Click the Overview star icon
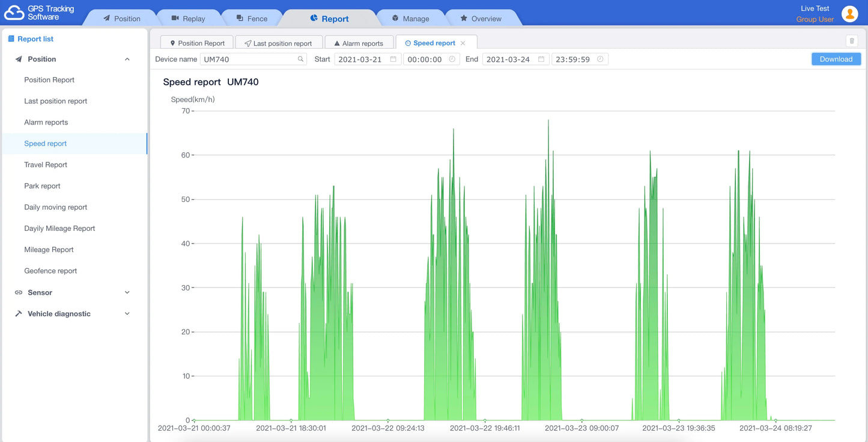Viewport: 868px width, 442px height. pyautogui.click(x=463, y=18)
